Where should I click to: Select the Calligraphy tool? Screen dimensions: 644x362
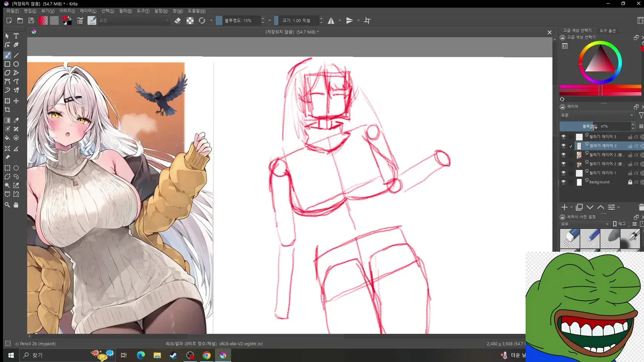pyautogui.click(x=16, y=45)
